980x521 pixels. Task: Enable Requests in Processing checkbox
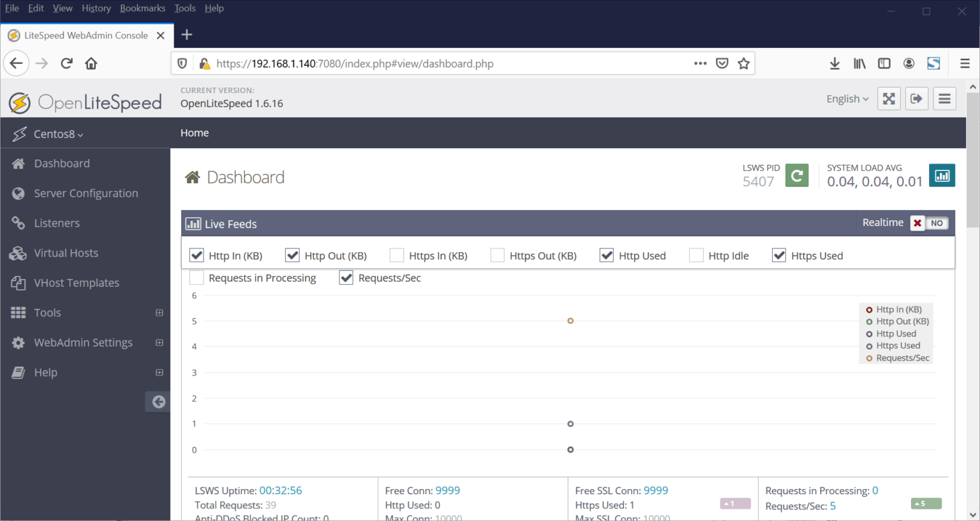197,278
